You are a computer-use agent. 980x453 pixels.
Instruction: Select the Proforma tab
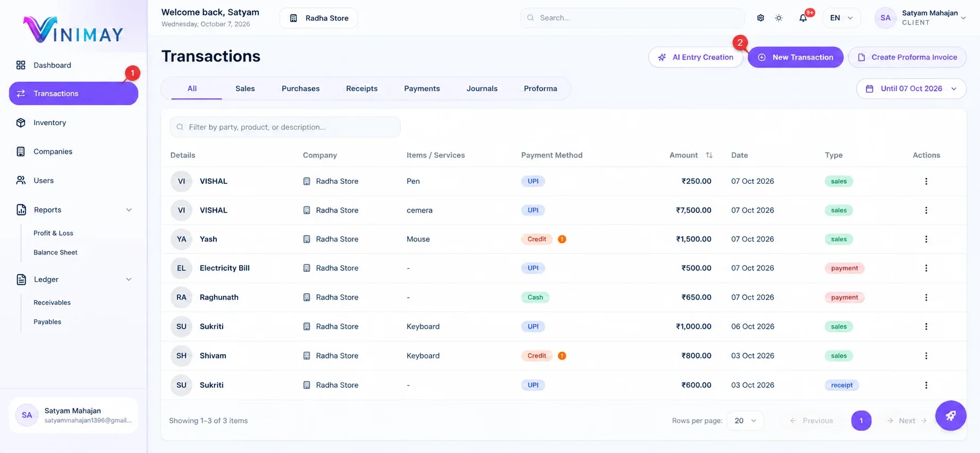coord(540,89)
